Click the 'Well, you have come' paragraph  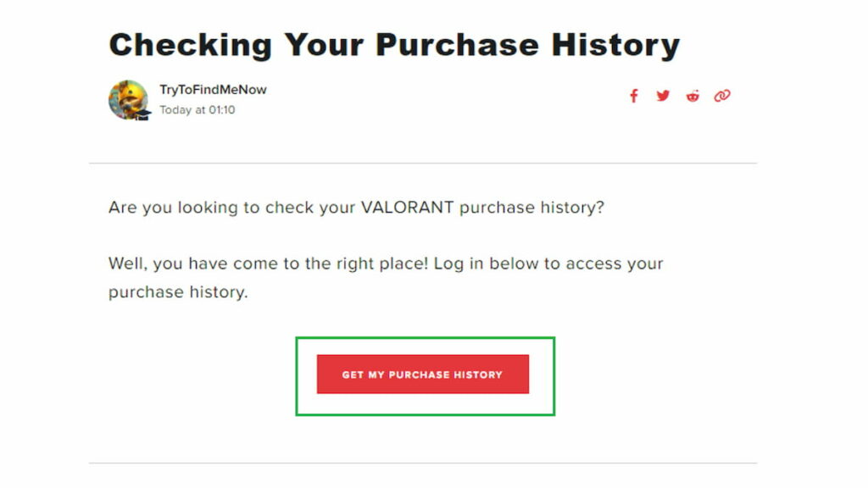pyautogui.click(x=386, y=277)
